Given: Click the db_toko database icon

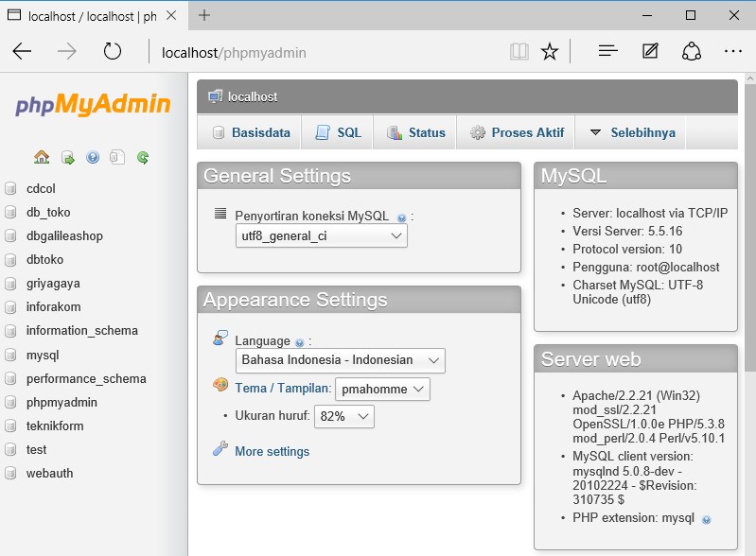Looking at the screenshot, I should 10,212.
